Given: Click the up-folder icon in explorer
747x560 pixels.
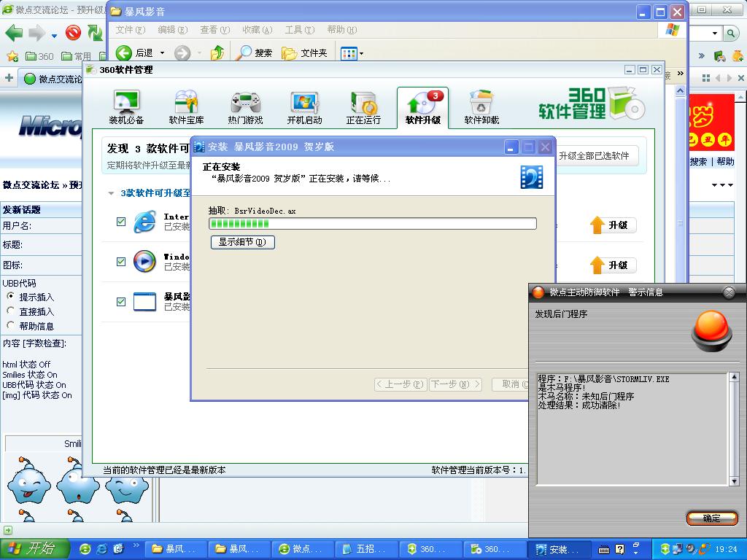Looking at the screenshot, I should click(x=217, y=52).
